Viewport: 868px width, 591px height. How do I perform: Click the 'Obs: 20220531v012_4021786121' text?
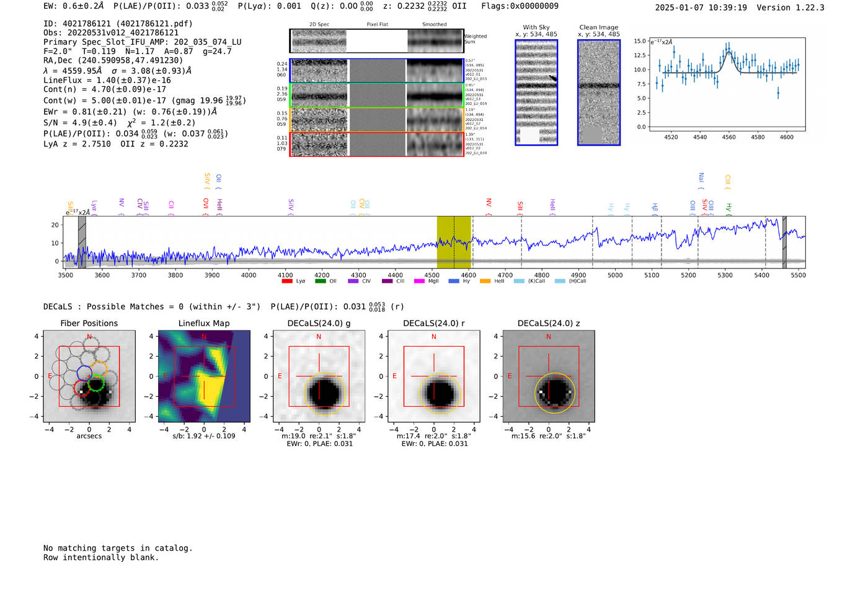(x=111, y=33)
